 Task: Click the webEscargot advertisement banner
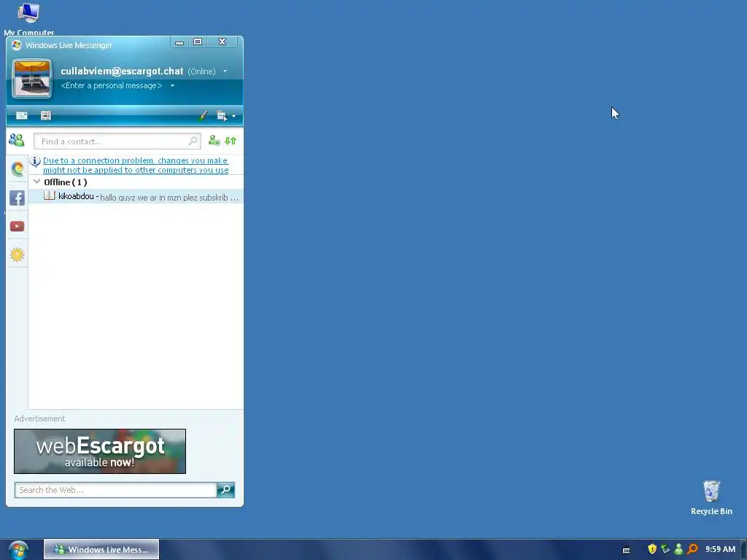click(x=100, y=451)
